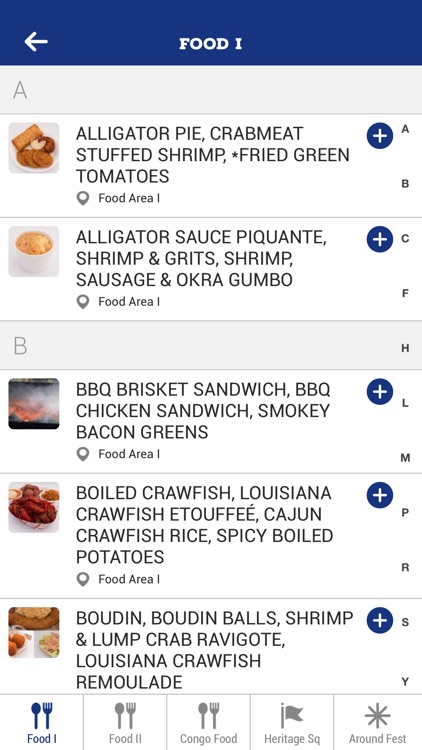Add Boiled Crawfish item with plus icon
422x750 pixels.
pos(380,495)
